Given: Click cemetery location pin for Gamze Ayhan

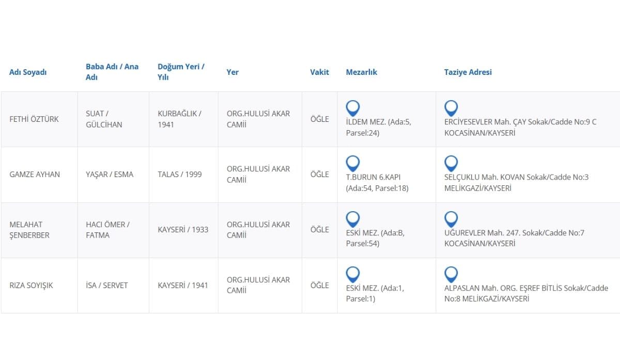Looking at the screenshot, I should 353,163.
